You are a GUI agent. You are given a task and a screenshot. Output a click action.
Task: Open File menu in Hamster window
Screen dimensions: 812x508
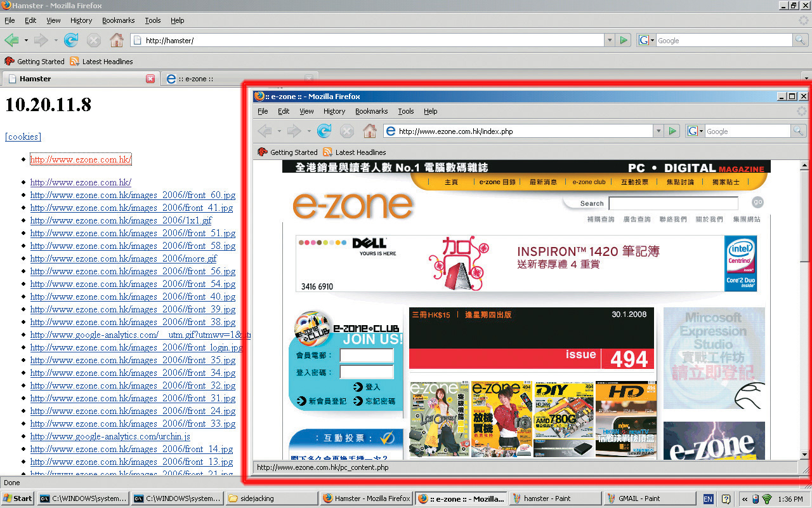point(10,20)
